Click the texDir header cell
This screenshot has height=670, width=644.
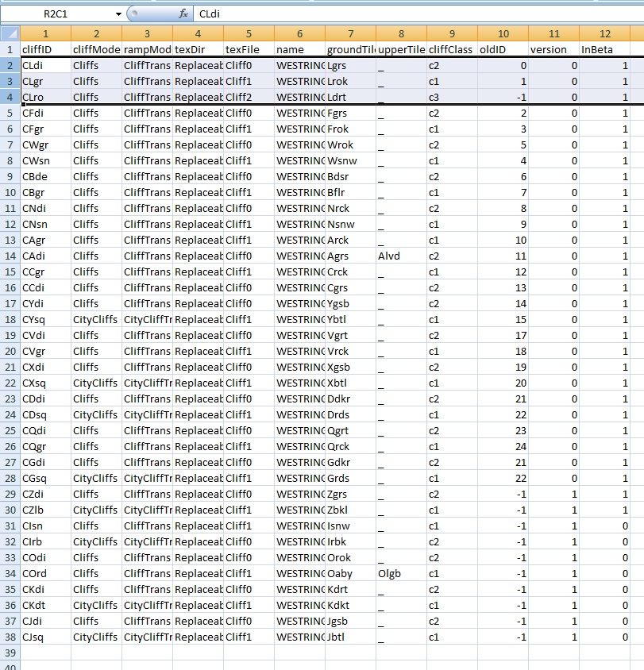click(199, 49)
